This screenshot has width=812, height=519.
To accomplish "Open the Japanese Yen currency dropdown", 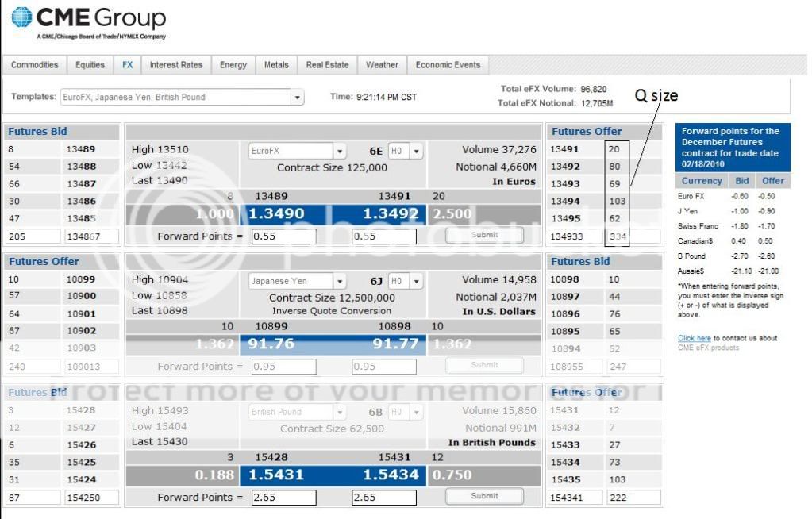I will (x=339, y=281).
